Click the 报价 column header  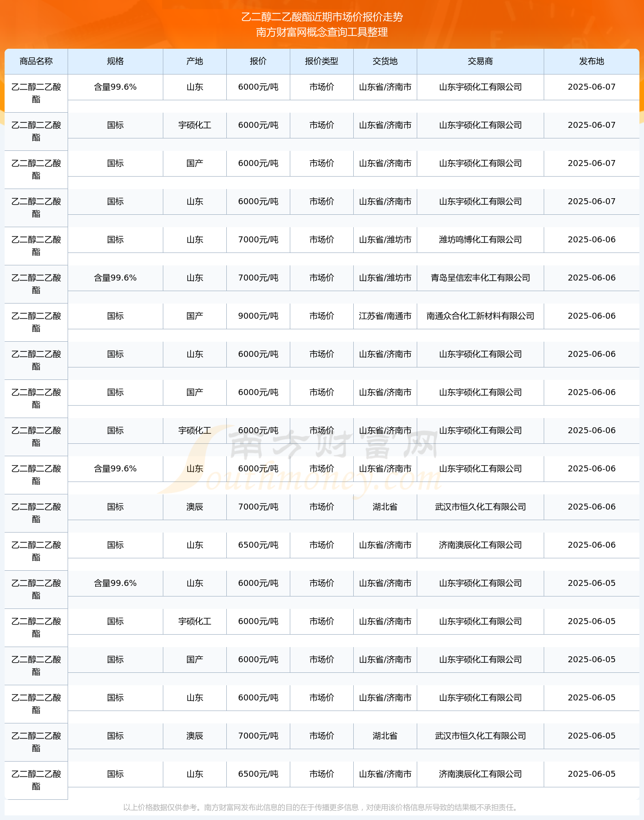(258, 61)
